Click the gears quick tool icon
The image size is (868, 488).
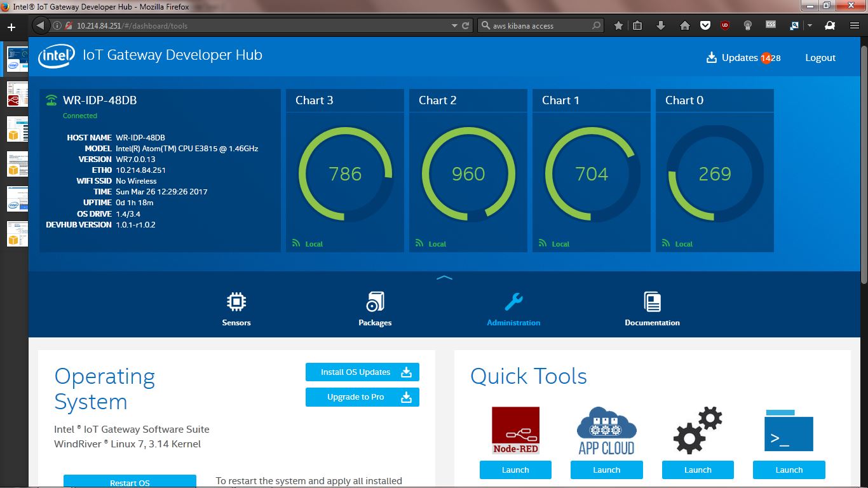pyautogui.click(x=698, y=431)
